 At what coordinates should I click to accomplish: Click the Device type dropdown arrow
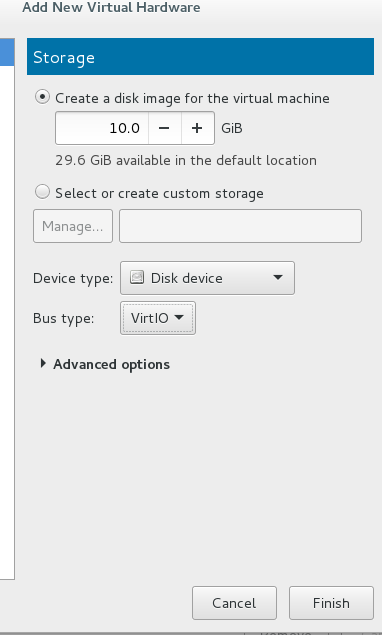(277, 277)
